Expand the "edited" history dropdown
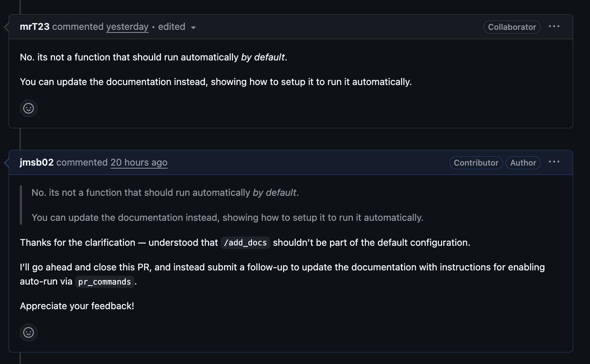Viewport: 590px width, 364px height. coord(177,27)
